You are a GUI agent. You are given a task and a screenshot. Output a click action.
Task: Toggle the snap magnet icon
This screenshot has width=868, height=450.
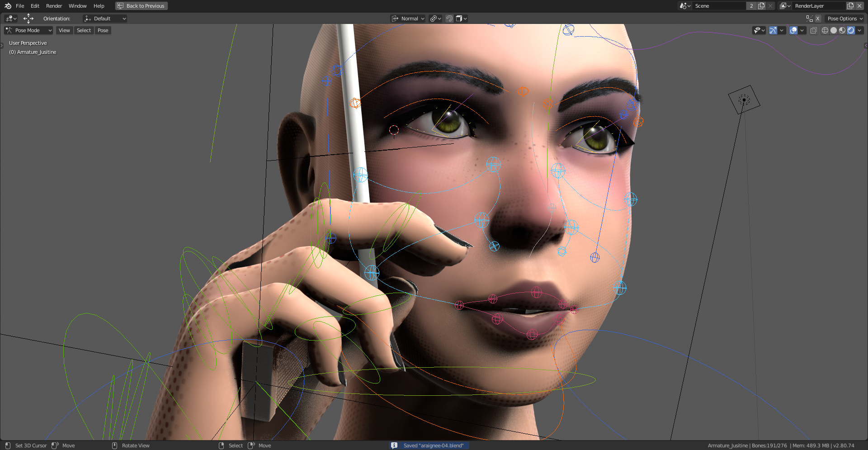[x=449, y=19]
